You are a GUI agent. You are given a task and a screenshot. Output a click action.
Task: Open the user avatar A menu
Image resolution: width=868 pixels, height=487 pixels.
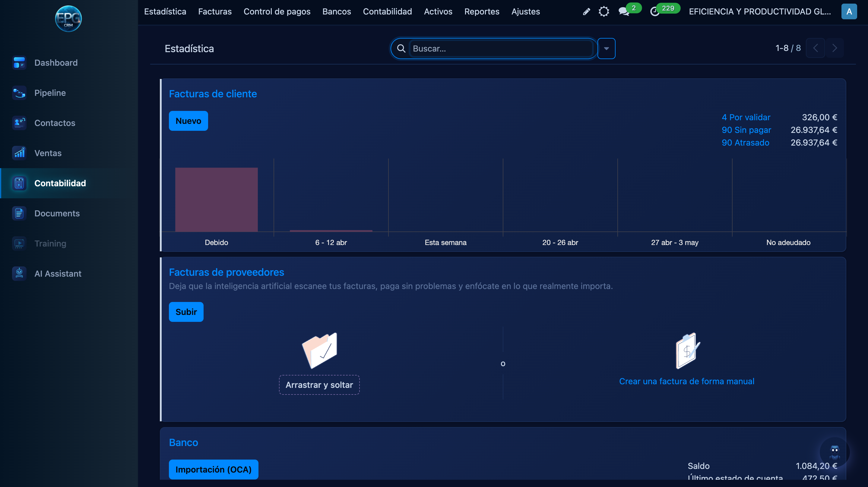point(849,12)
